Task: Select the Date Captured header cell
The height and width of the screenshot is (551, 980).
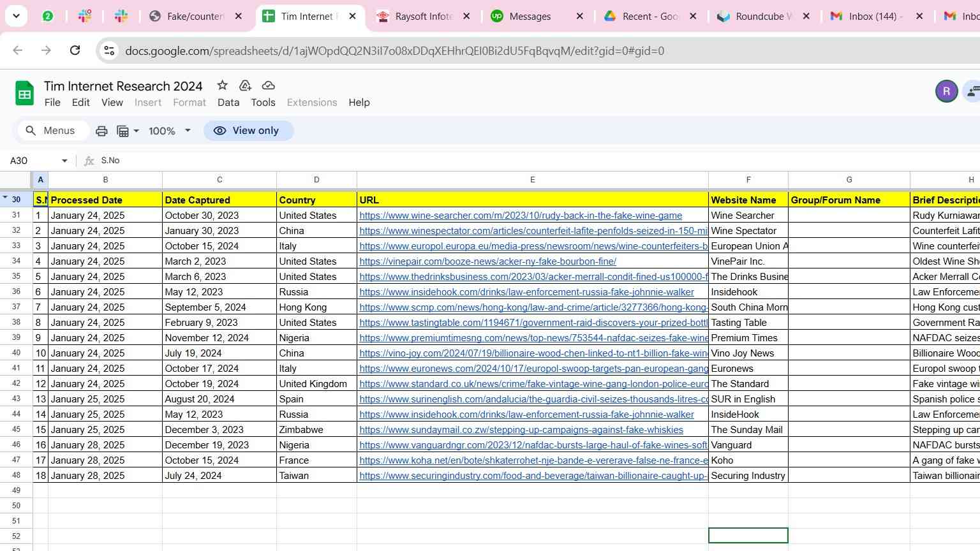Action: (219, 200)
